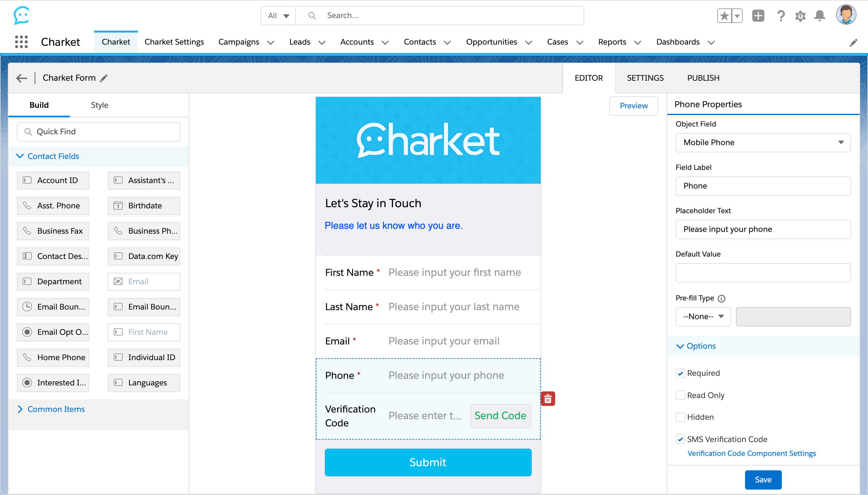
Task: Click the Field Label input
Action: click(763, 186)
